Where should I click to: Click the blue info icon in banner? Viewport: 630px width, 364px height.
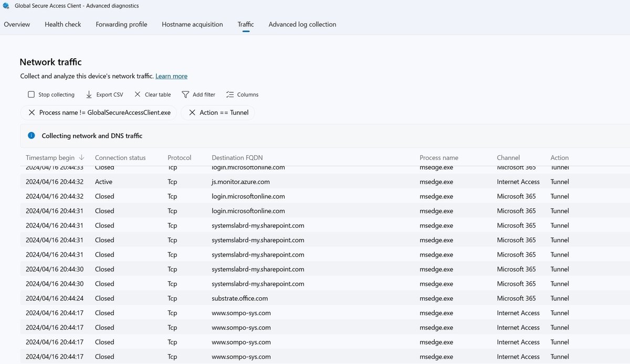[x=31, y=135]
